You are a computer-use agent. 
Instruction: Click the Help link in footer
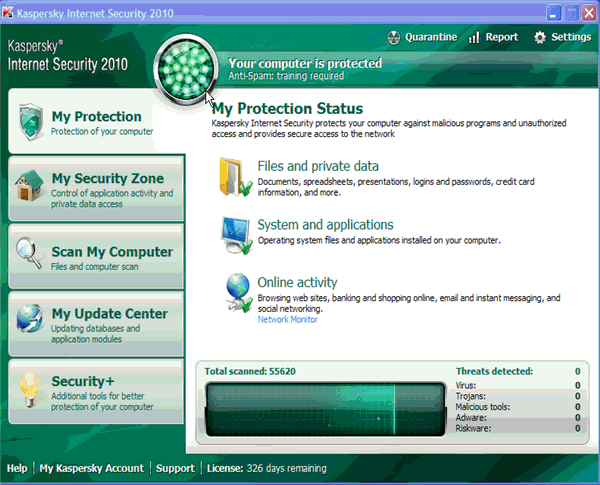click(17, 468)
